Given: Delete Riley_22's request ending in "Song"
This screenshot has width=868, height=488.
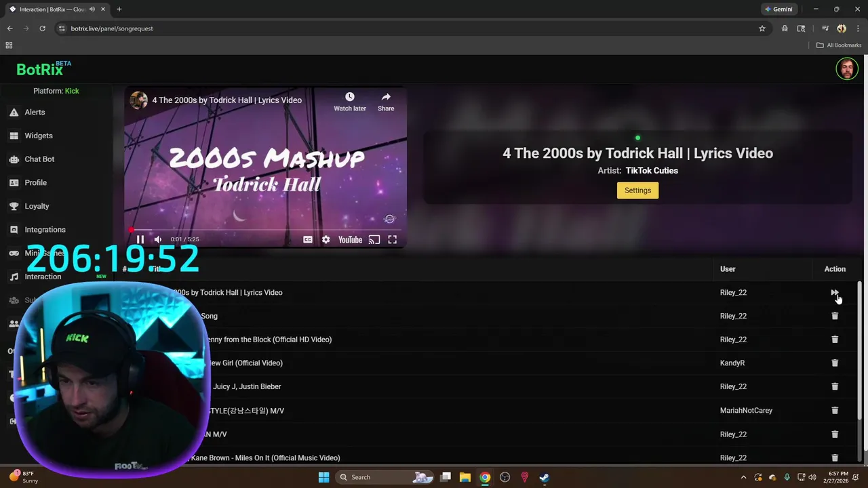Looking at the screenshot, I should (835, 316).
